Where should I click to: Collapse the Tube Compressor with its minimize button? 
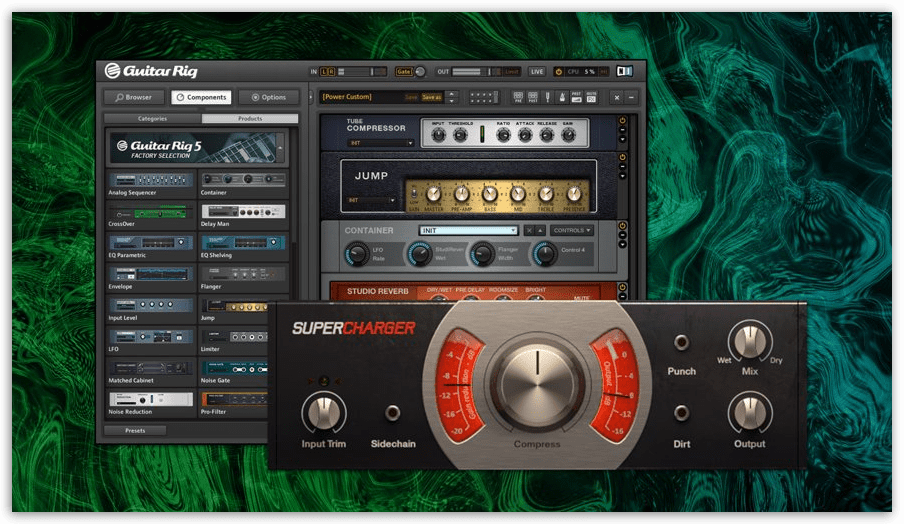(623, 130)
